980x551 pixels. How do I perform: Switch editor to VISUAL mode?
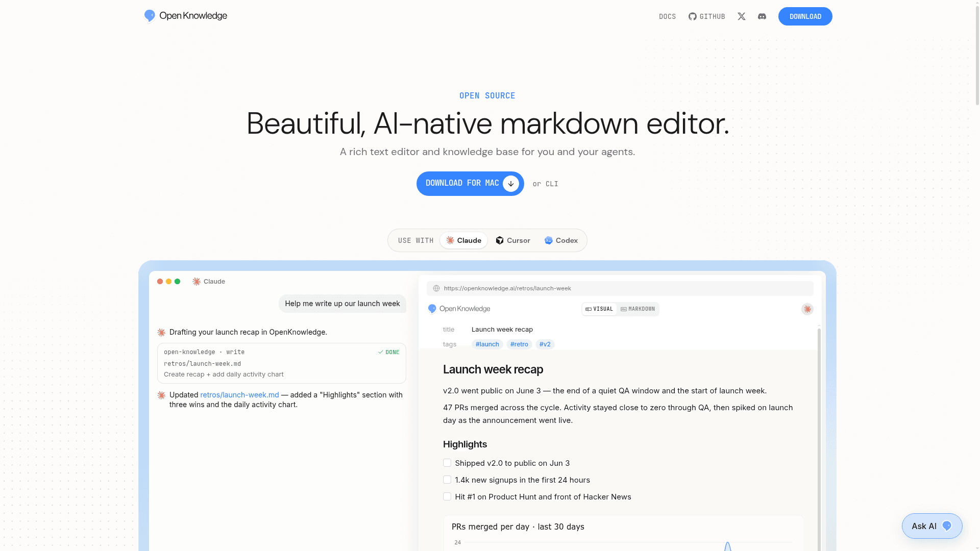click(599, 309)
